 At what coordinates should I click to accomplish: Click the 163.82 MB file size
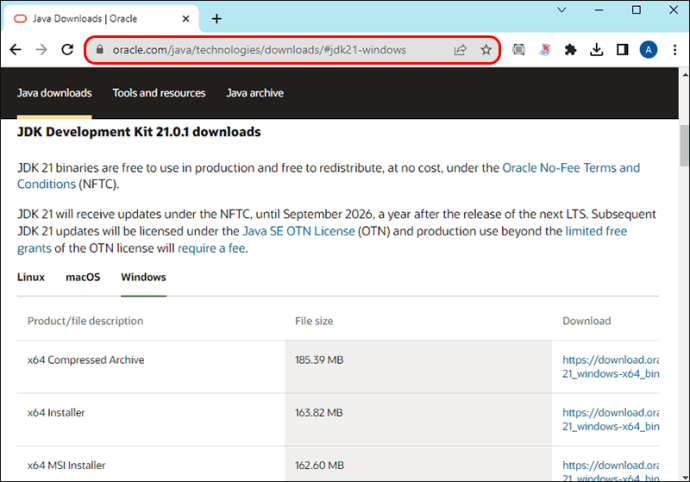pos(319,413)
